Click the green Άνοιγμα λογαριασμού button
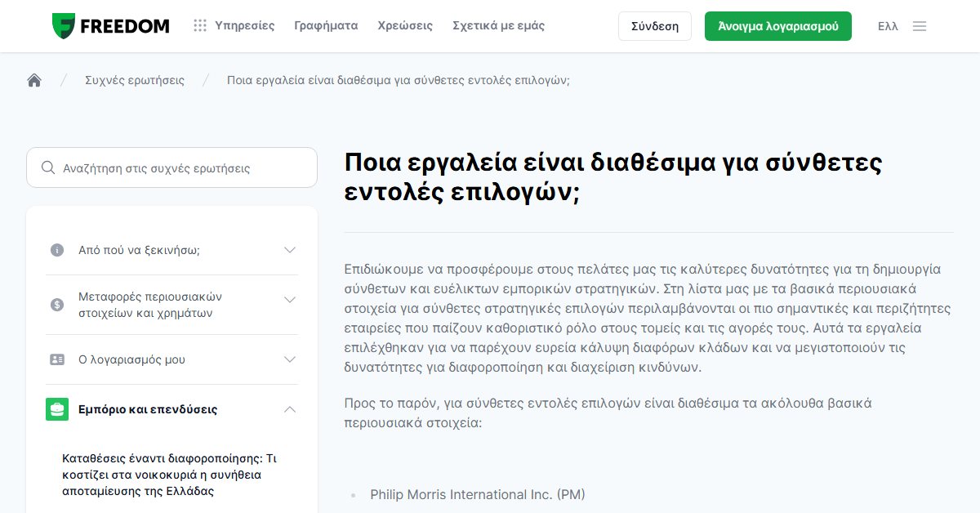The width and height of the screenshot is (980, 513). tap(778, 26)
